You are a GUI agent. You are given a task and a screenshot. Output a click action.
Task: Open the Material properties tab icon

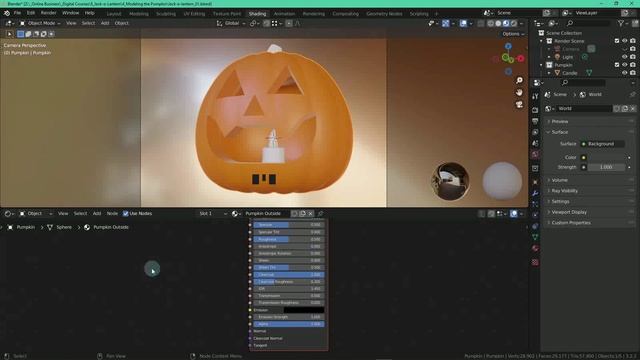[535, 249]
